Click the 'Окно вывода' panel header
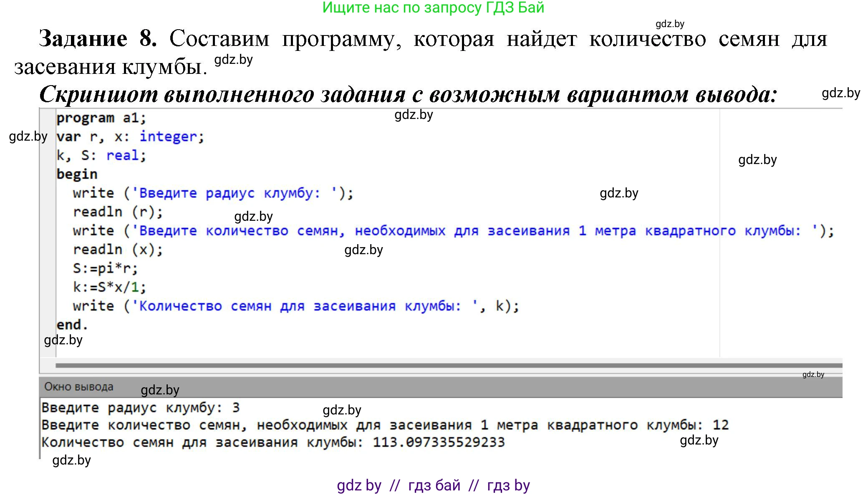Screen dimensions: 868x495 point(78,387)
